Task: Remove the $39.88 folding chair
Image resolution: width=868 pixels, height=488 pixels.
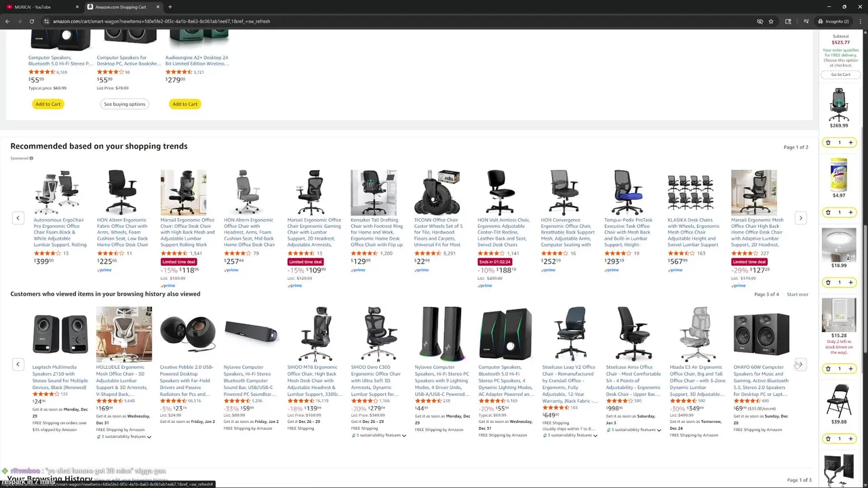Action: coord(828,439)
